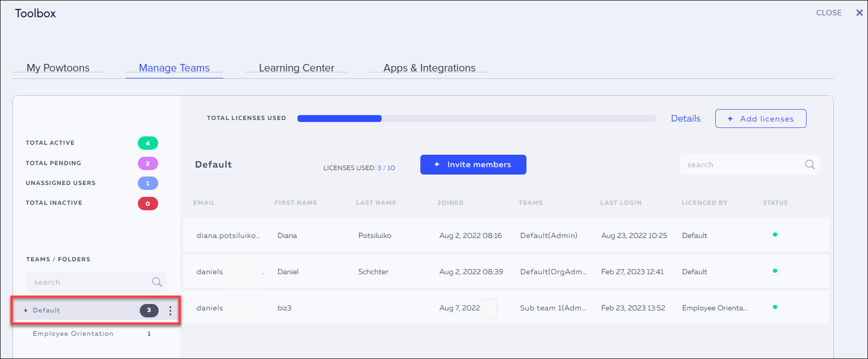Viewport: 868px width, 359px height.
Task: Select the Employee Orientation team
Action: tap(73, 334)
